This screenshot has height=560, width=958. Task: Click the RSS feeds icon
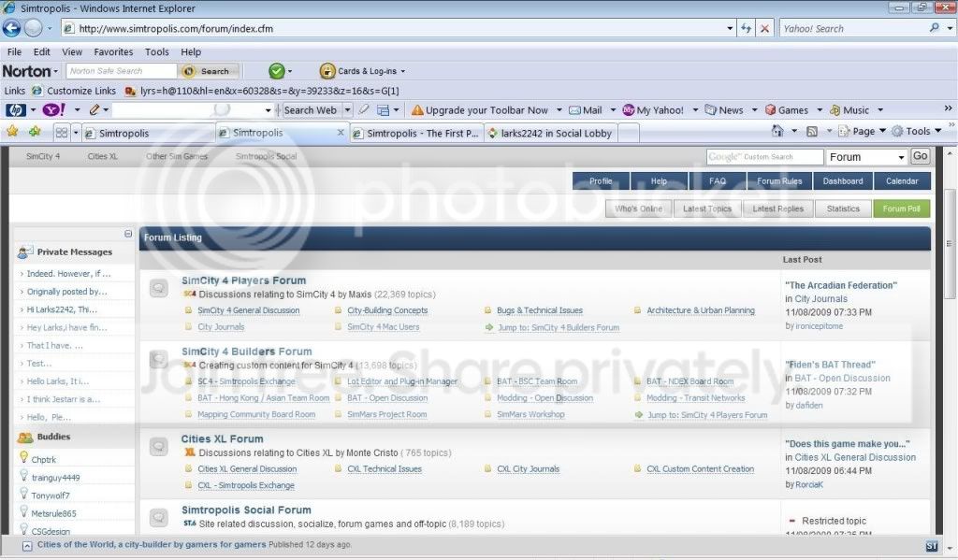coord(812,131)
